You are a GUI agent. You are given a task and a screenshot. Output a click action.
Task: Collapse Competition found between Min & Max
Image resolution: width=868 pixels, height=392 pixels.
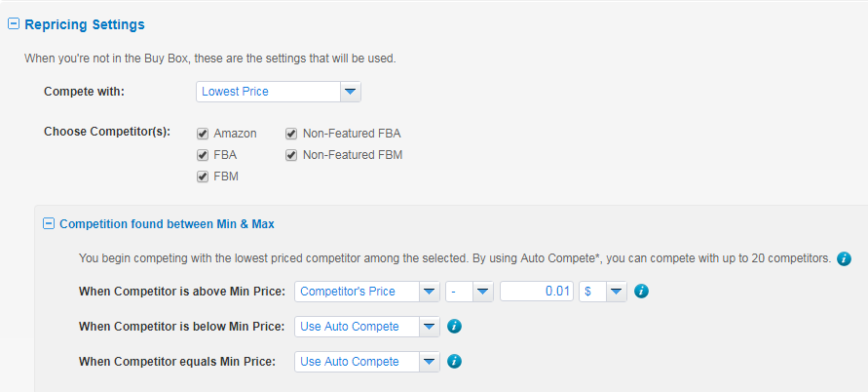[x=49, y=224]
